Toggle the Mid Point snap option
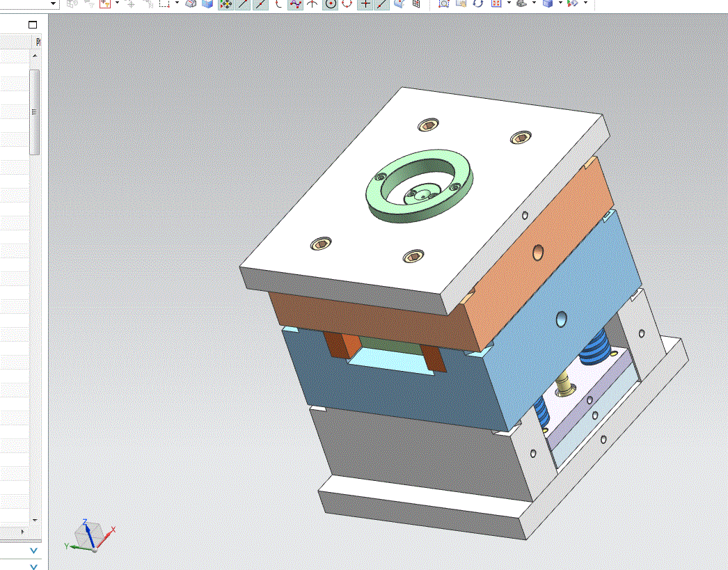This screenshot has width=728, height=570. pos(260,3)
